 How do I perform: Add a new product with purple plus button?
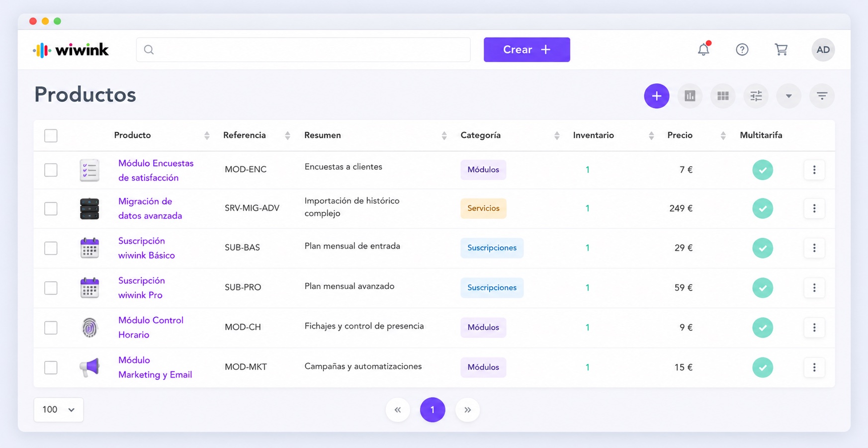[657, 96]
